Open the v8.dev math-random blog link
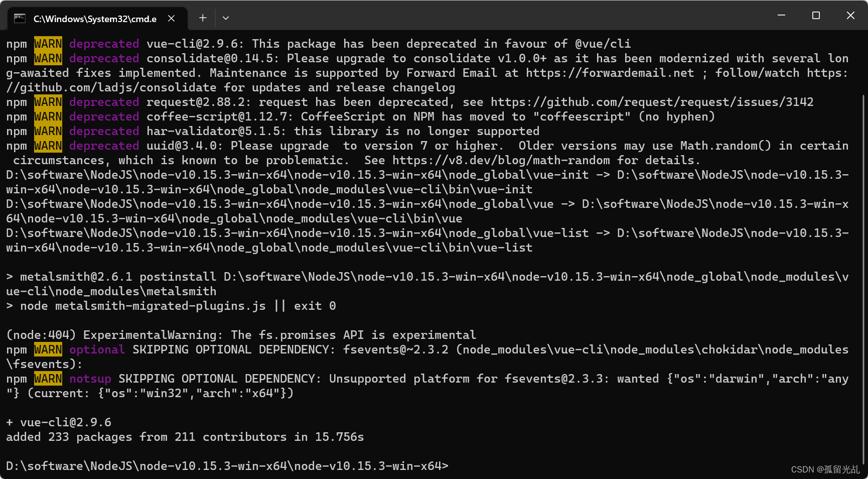Viewport: 868px width, 479px height. [x=501, y=161]
